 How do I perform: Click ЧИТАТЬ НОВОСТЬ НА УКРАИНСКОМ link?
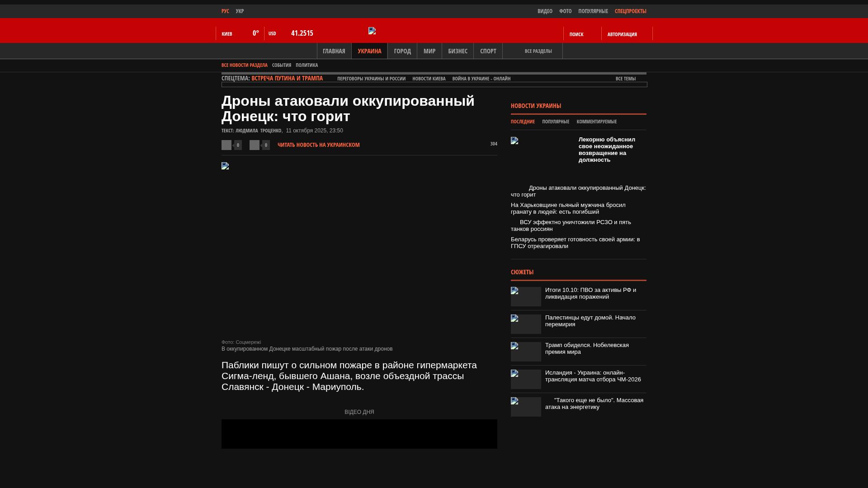(x=318, y=145)
